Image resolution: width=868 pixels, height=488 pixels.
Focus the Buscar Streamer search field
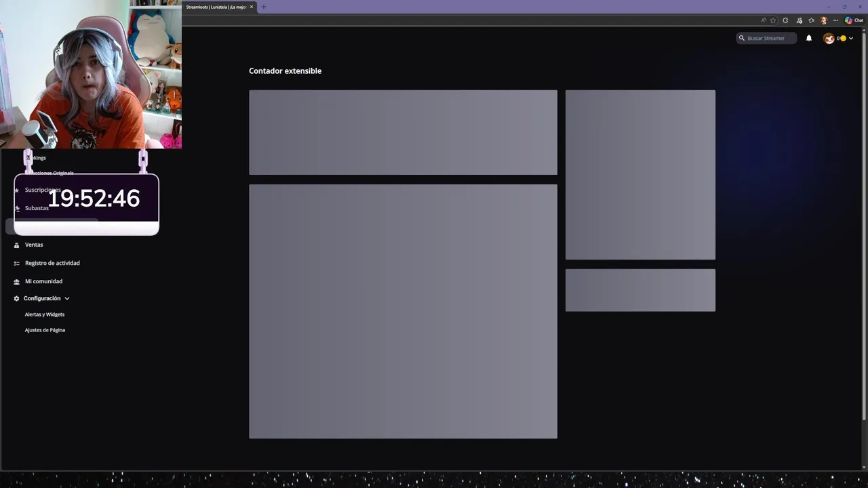pos(766,38)
